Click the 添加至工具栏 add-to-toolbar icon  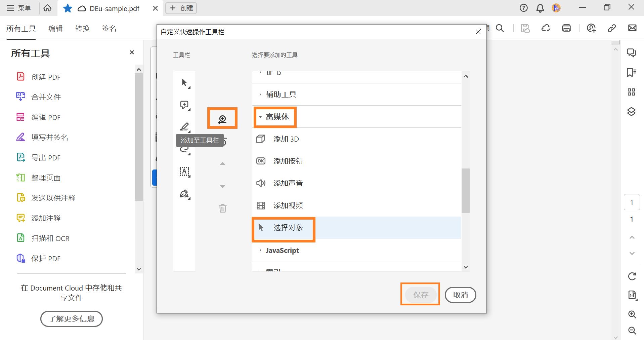tap(222, 118)
